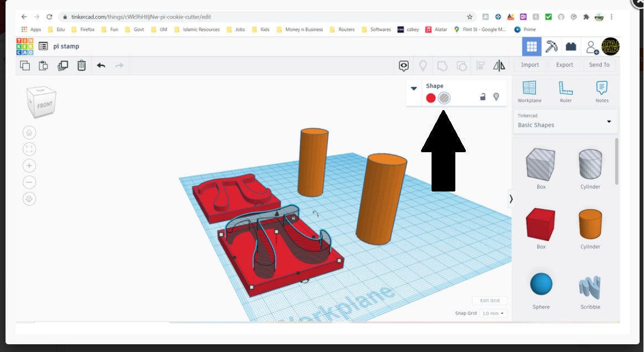Toggle visibility with the lightbulb in Shape panel

496,97
